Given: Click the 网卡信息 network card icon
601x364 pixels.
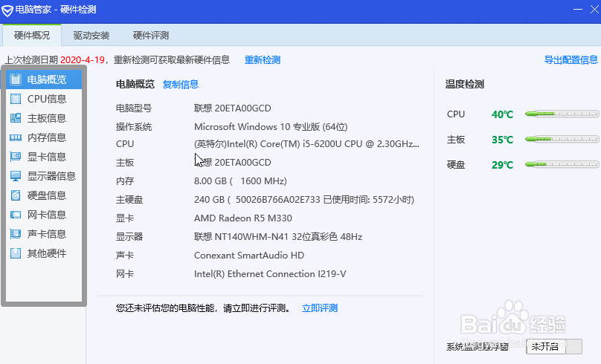Looking at the screenshot, I should (x=16, y=215).
